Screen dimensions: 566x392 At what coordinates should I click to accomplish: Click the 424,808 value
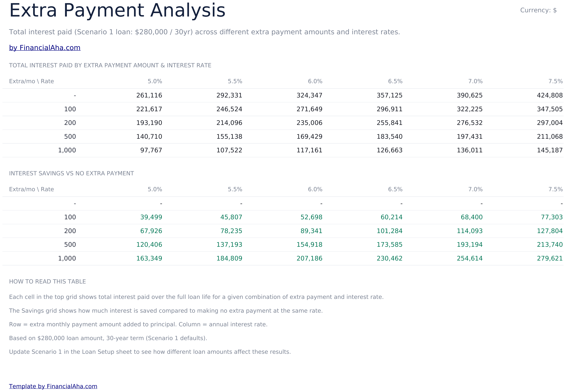tap(550, 95)
